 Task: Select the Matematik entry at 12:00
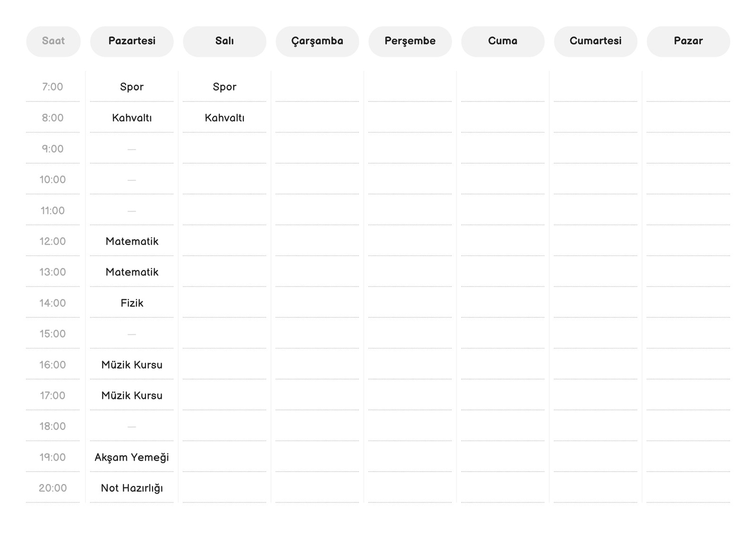point(132,241)
